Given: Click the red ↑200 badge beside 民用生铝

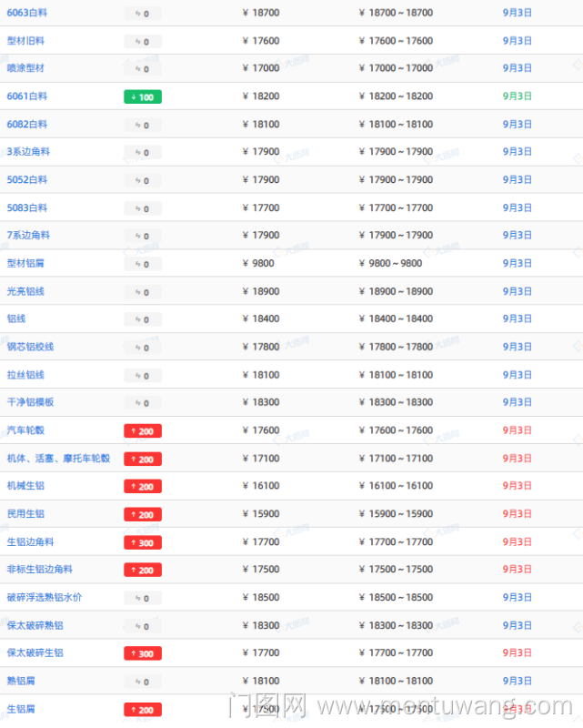Looking at the screenshot, I should click(x=142, y=515).
